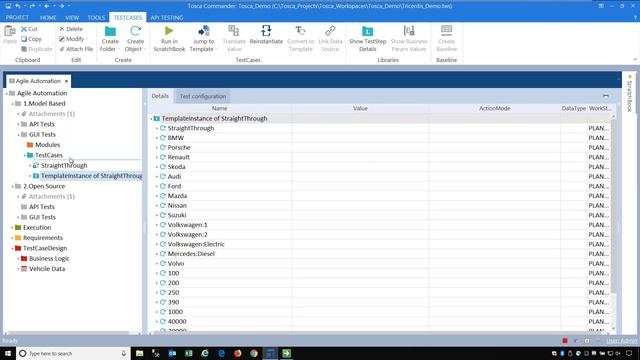Click the Paste icon in Clipboard group

pos(10,32)
